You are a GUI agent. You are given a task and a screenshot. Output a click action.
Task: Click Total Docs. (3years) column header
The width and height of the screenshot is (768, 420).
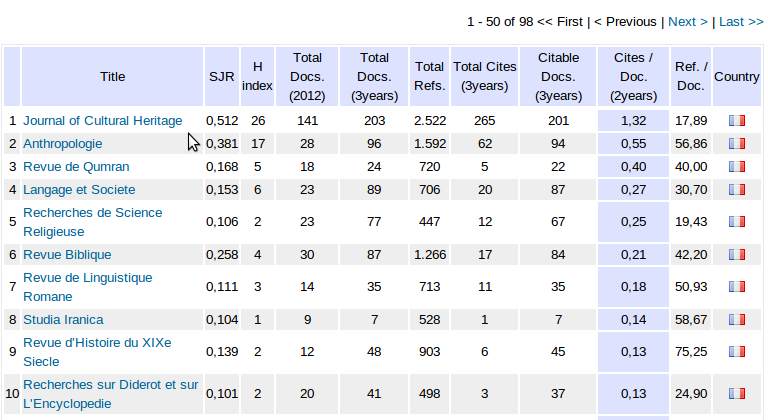(x=374, y=76)
